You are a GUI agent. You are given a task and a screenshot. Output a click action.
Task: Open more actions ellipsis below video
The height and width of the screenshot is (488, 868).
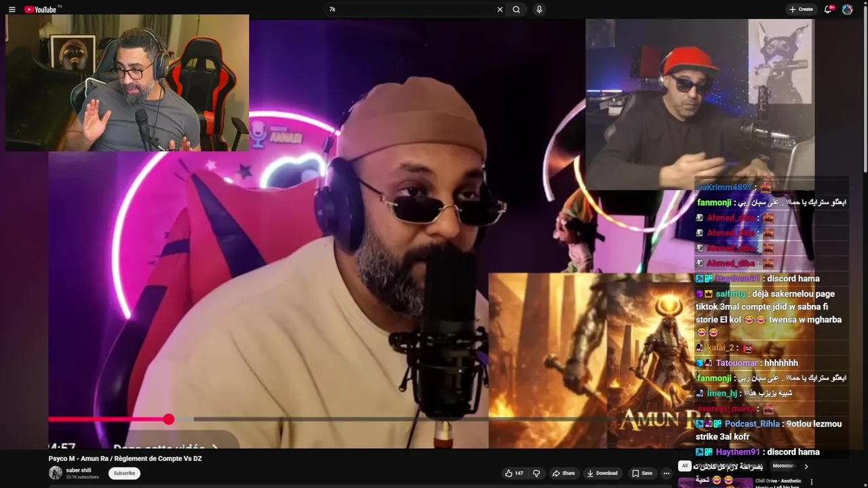(x=667, y=473)
